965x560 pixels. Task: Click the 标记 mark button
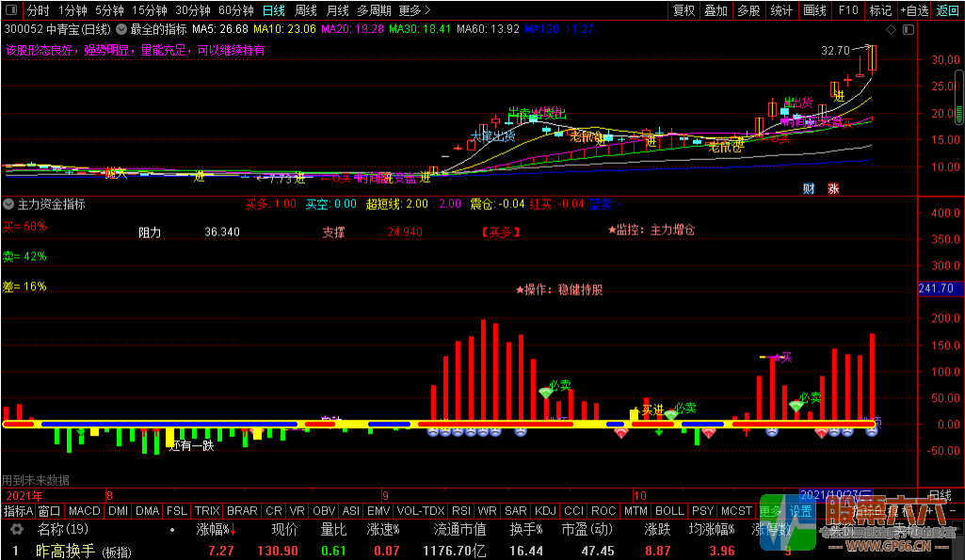880,10
